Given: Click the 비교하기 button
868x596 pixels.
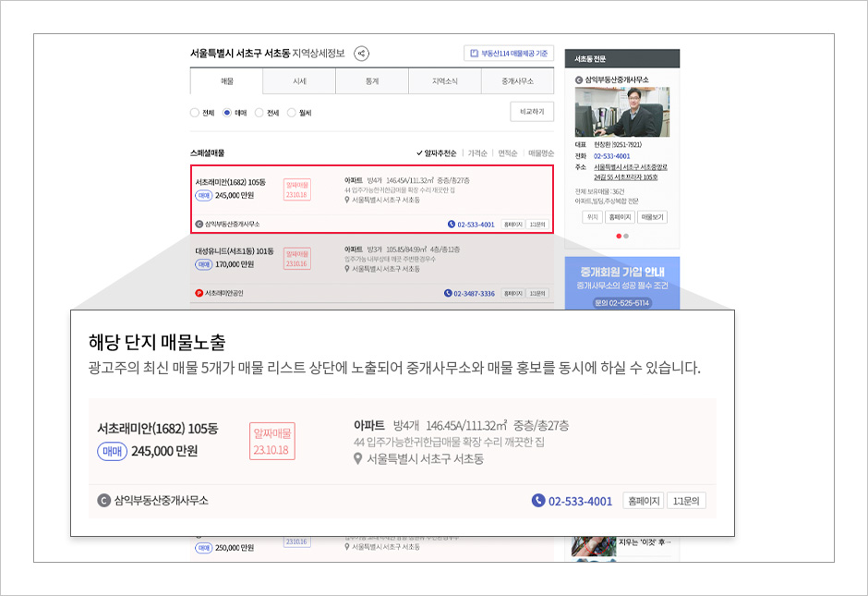Looking at the screenshot, I should (533, 111).
